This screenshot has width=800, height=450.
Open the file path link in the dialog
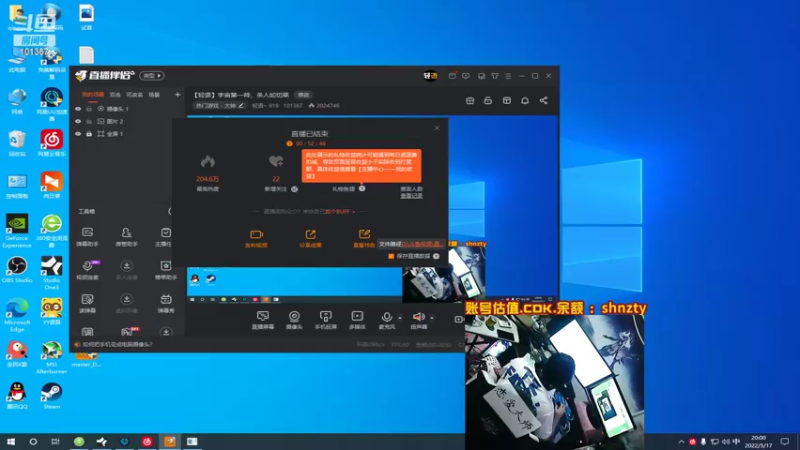[x=422, y=244]
